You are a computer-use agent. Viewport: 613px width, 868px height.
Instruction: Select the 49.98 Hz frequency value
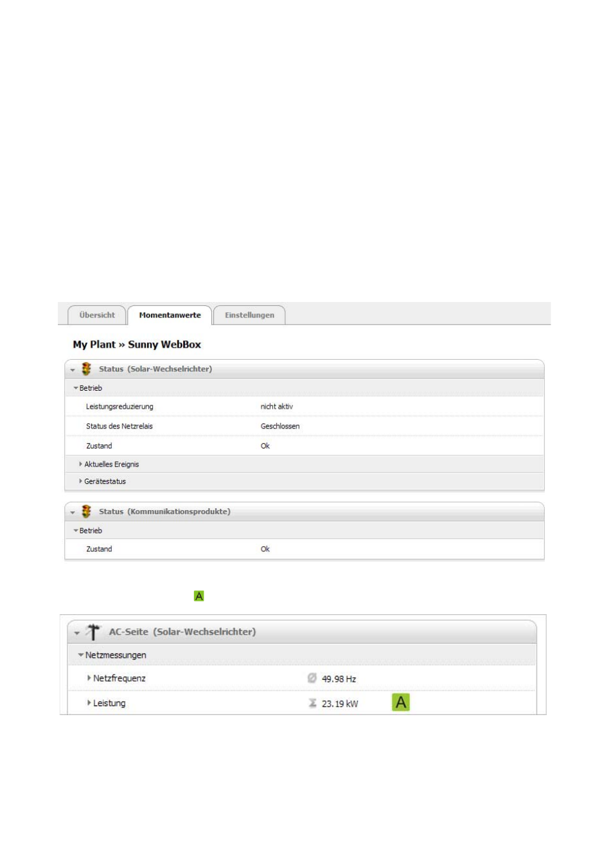click(x=339, y=679)
